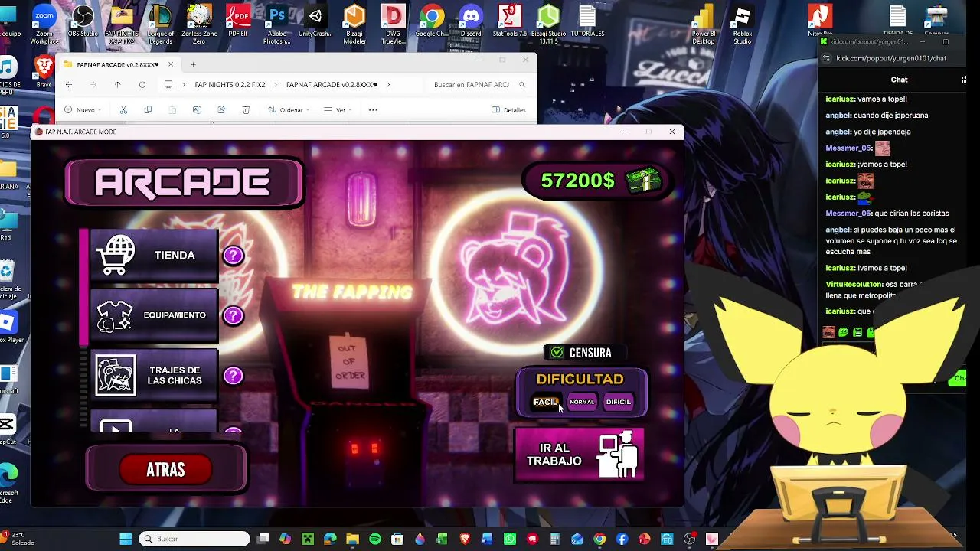Click the Brave browser desktop icon

coord(44,71)
